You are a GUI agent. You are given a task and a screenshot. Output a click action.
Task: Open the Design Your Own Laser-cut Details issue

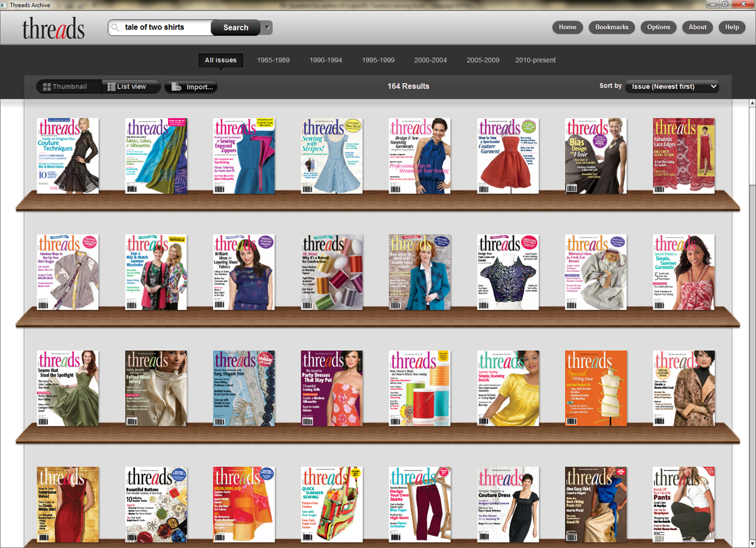coord(508,272)
